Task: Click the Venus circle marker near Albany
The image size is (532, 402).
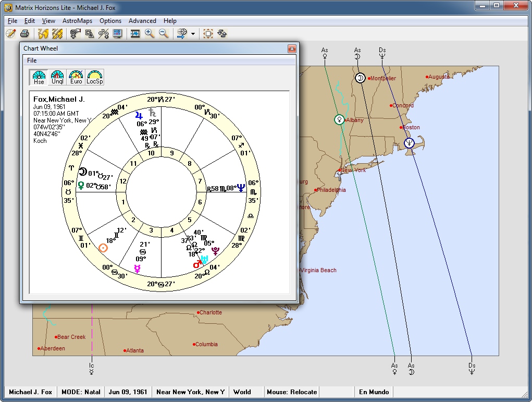Action: click(339, 119)
